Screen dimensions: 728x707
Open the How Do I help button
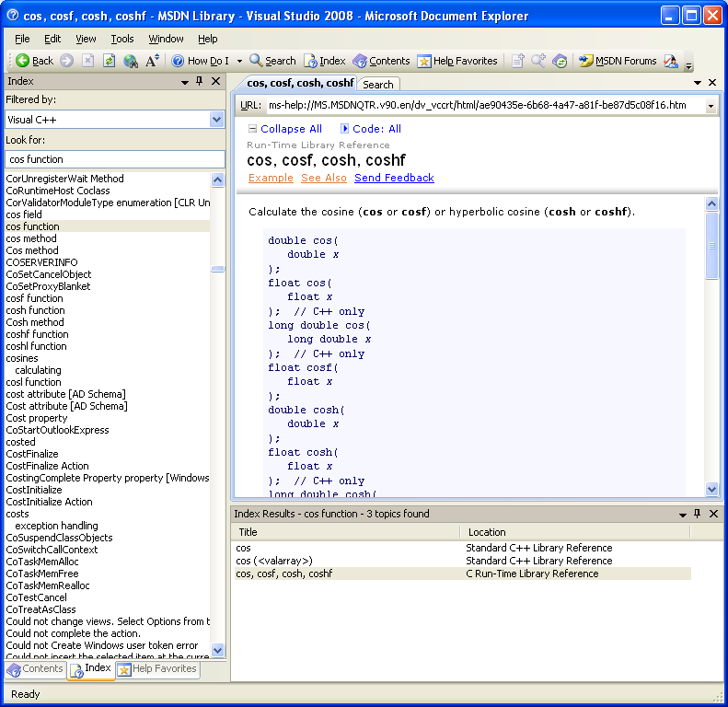tap(200, 61)
